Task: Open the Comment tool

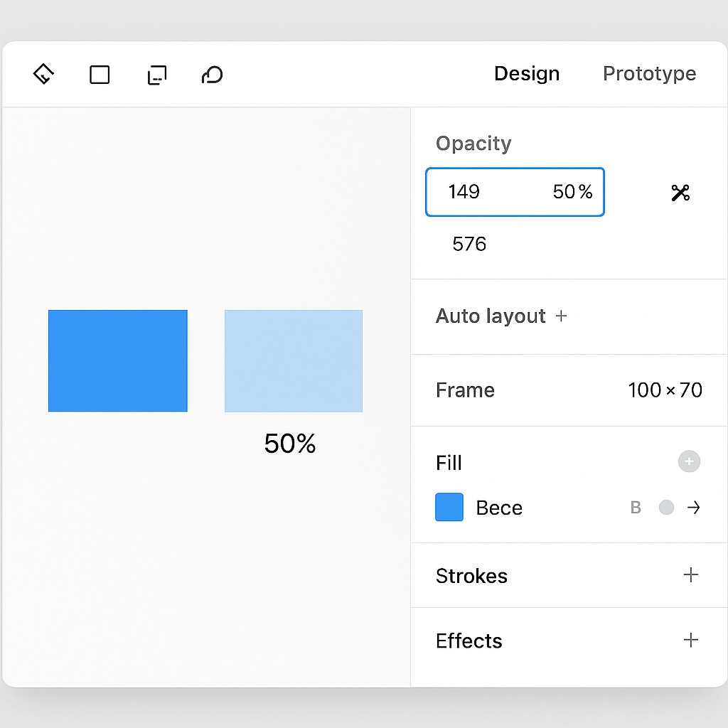Action: click(212, 75)
